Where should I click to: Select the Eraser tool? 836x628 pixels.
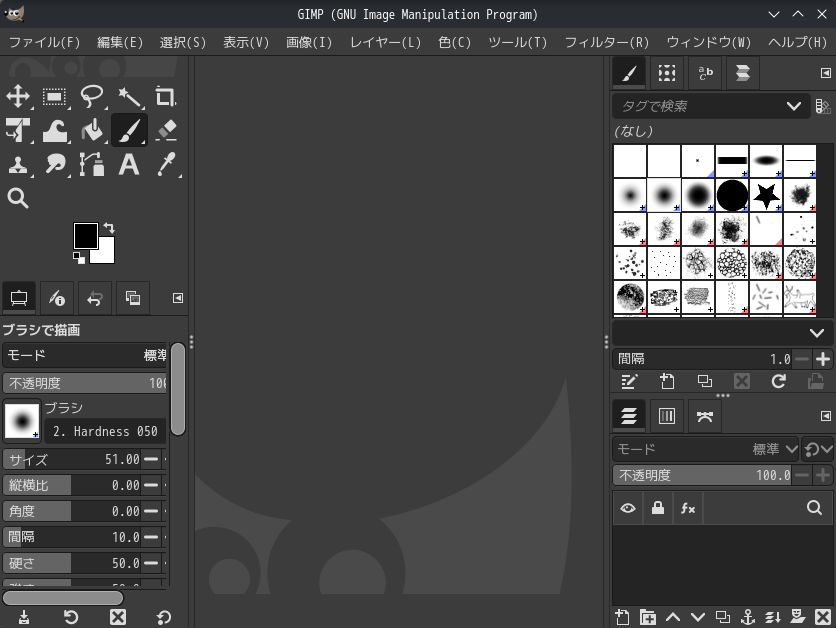166,130
